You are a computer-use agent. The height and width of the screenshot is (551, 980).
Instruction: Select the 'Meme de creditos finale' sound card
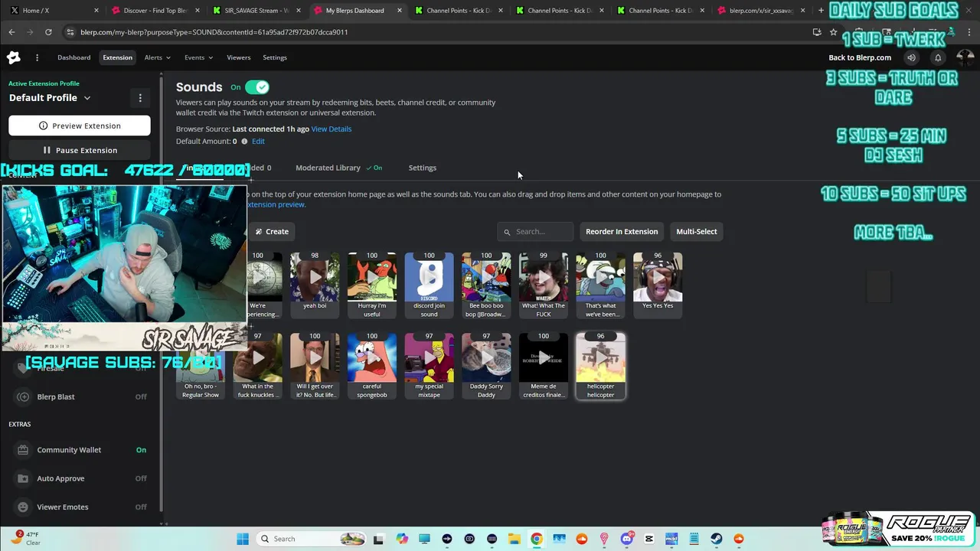click(544, 366)
